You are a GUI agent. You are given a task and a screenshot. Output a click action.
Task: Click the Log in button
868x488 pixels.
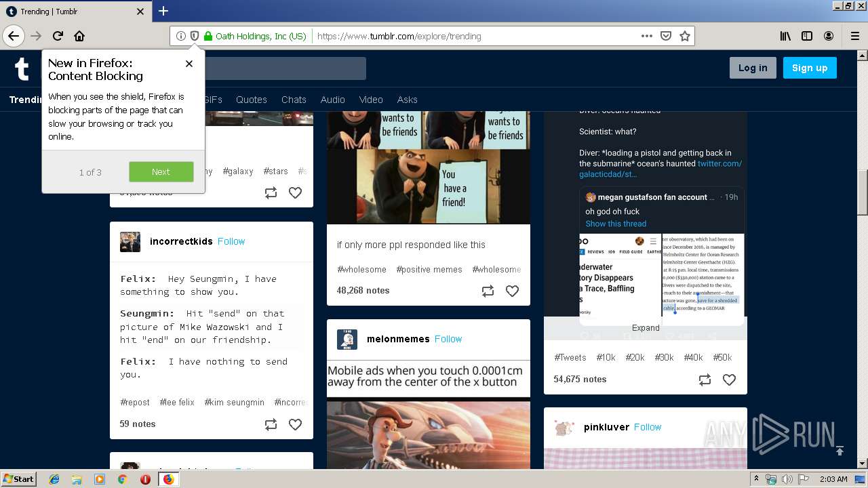[753, 68]
